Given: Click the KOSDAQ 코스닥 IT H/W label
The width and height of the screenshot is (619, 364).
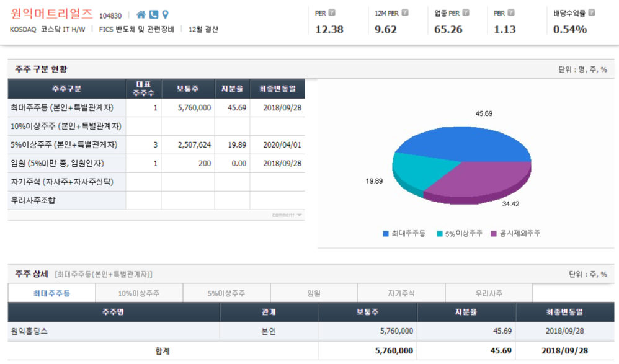Looking at the screenshot, I should click(x=47, y=30).
